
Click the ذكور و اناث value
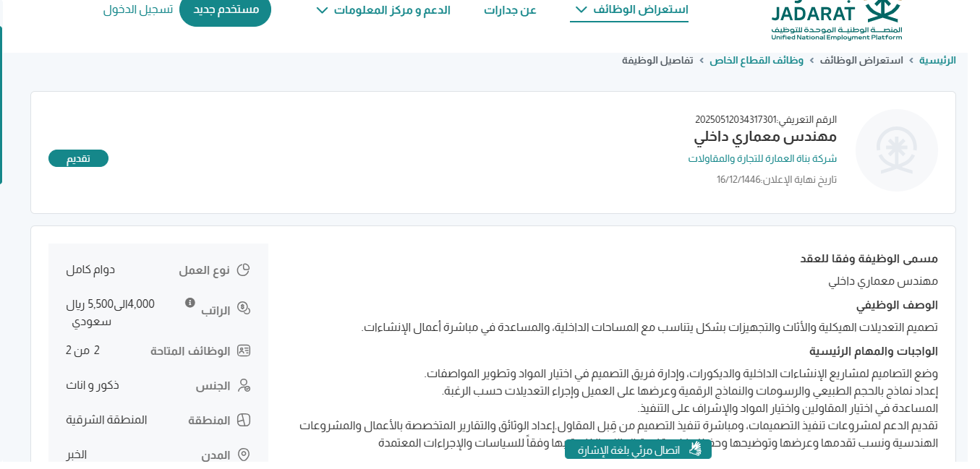(92, 385)
